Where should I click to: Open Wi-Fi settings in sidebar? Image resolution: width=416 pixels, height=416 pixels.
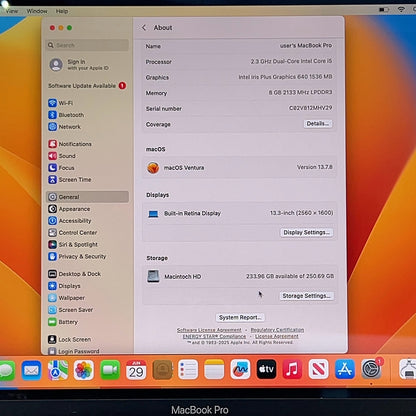pos(61,103)
